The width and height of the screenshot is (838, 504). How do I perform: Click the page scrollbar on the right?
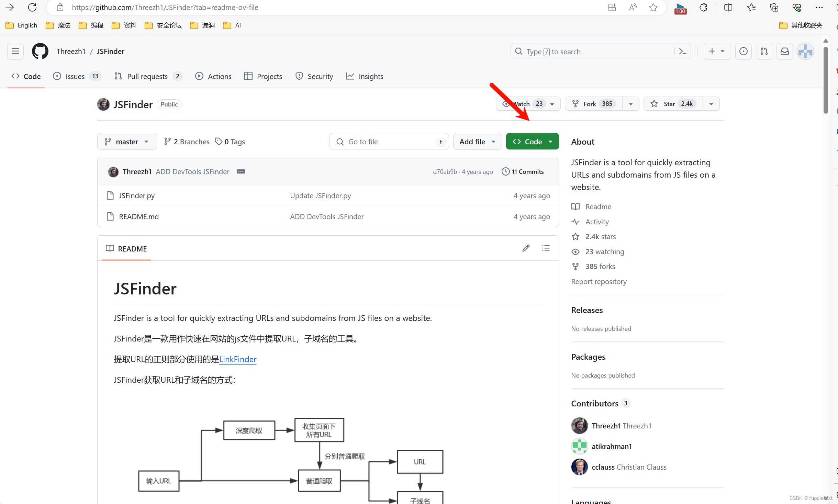pos(826,79)
